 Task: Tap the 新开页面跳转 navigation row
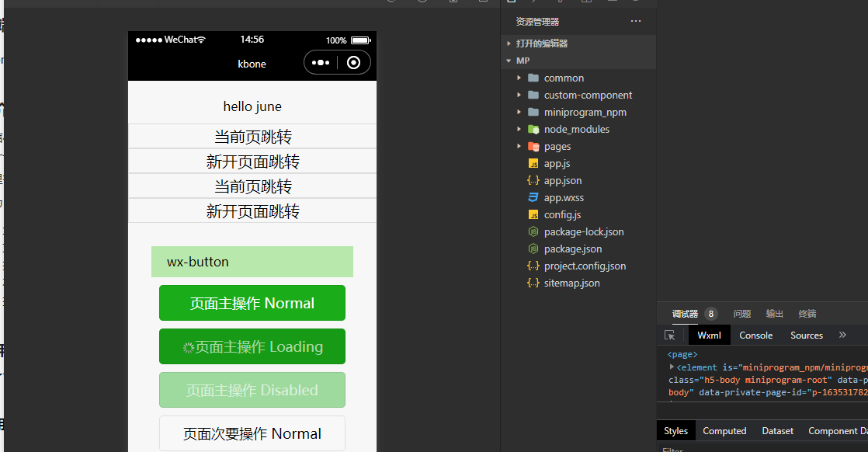click(x=252, y=161)
